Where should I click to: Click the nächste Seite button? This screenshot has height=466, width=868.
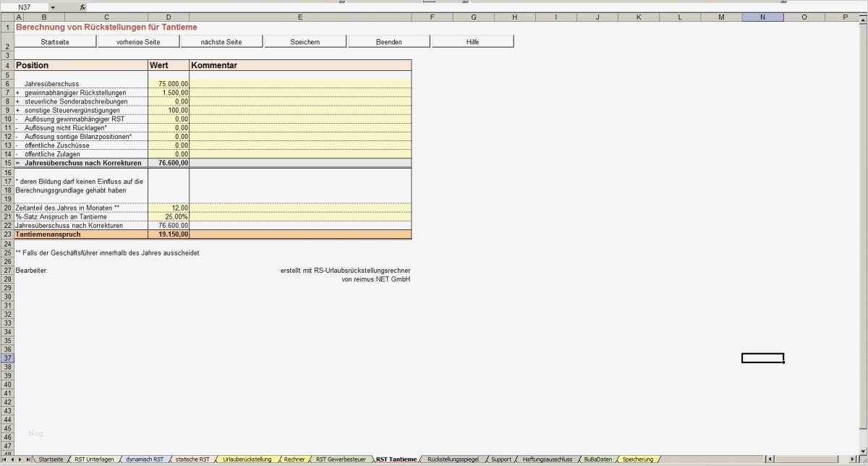221,42
